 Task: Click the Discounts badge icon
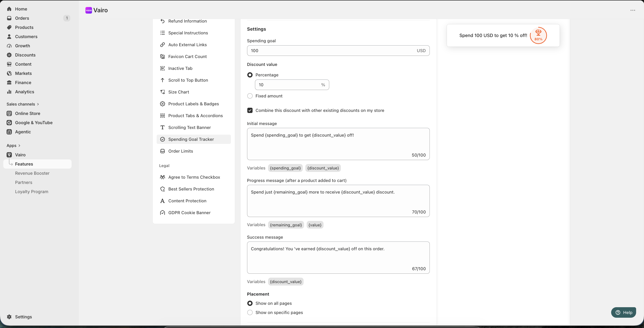point(9,55)
